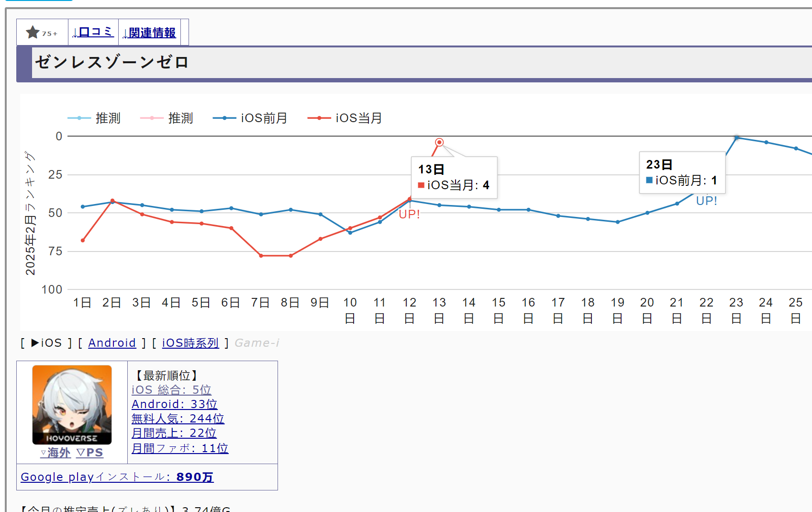Toggle the iOS当月 legend series
The height and width of the screenshot is (512, 812).
tap(345, 118)
